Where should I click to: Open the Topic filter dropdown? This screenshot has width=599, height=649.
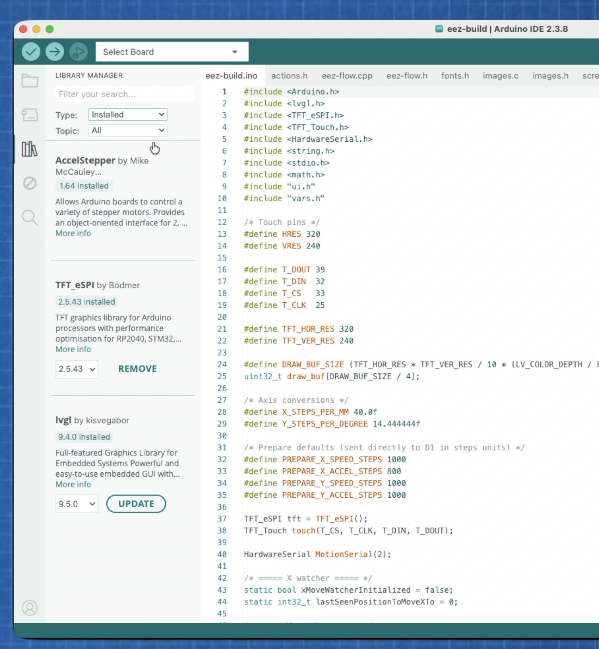tap(127, 130)
